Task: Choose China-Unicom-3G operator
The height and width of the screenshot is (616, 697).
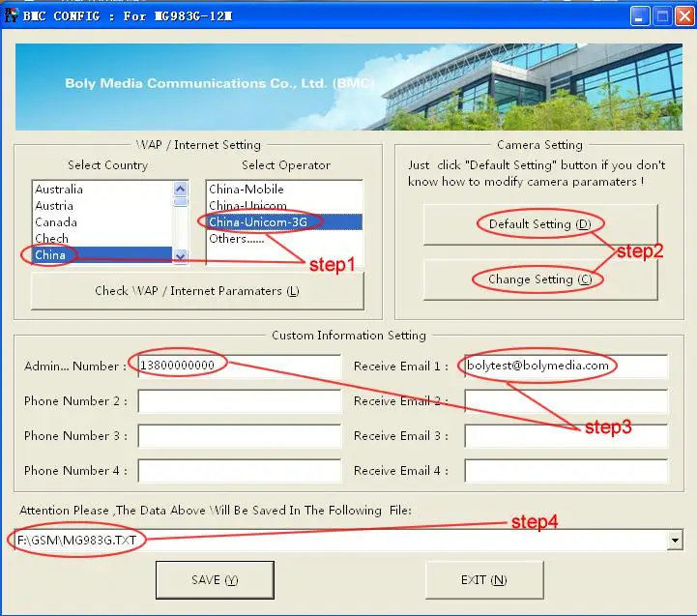Action: coord(284,222)
